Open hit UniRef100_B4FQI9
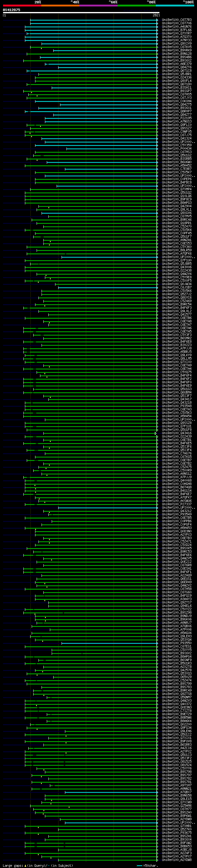This screenshot has height=868, width=197. pos(177,596)
